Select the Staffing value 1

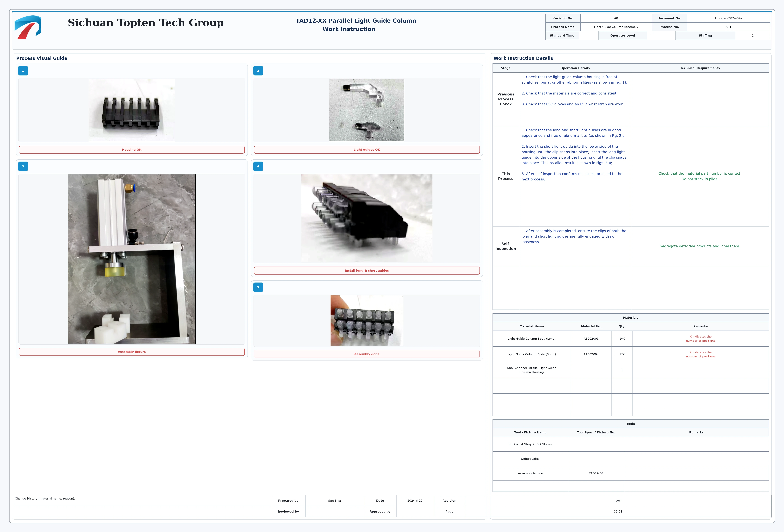(x=753, y=35)
